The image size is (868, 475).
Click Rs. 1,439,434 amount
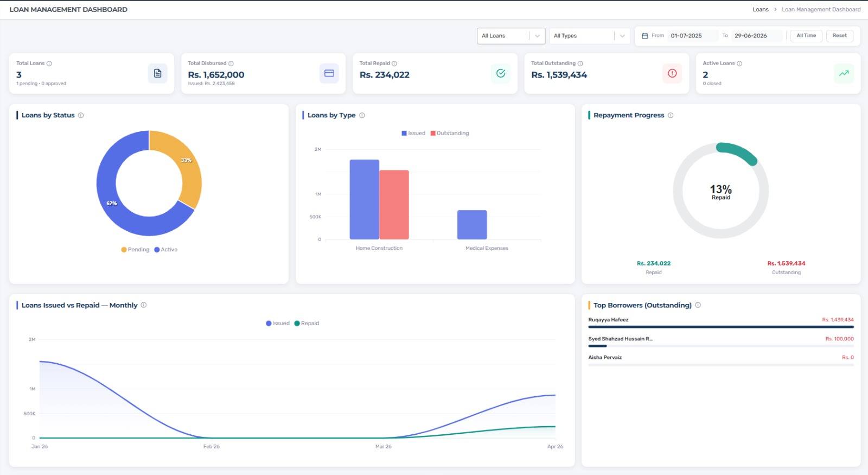838,320
